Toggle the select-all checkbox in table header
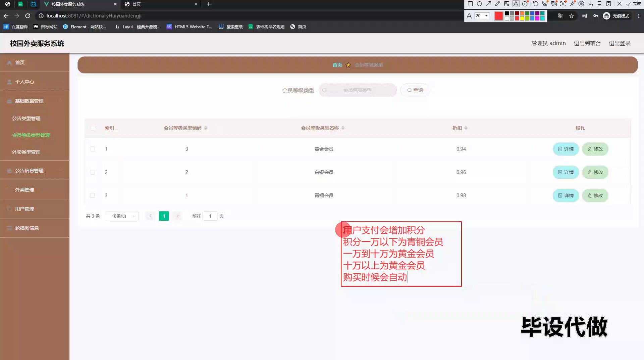The image size is (644, 360). (x=93, y=128)
